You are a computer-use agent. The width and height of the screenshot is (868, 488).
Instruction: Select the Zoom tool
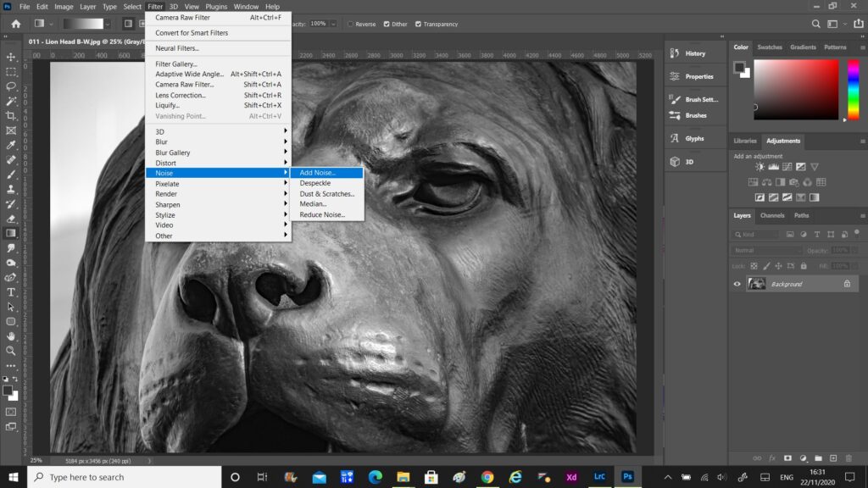point(11,351)
